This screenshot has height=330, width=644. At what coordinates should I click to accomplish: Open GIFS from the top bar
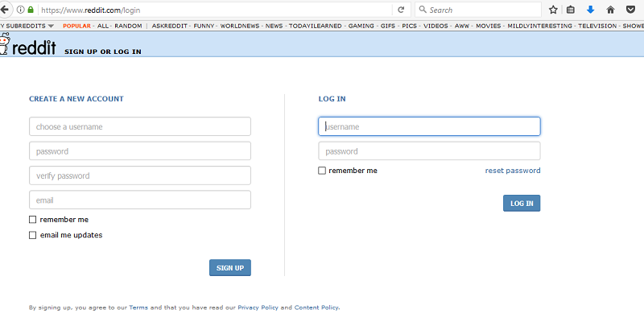click(x=388, y=26)
